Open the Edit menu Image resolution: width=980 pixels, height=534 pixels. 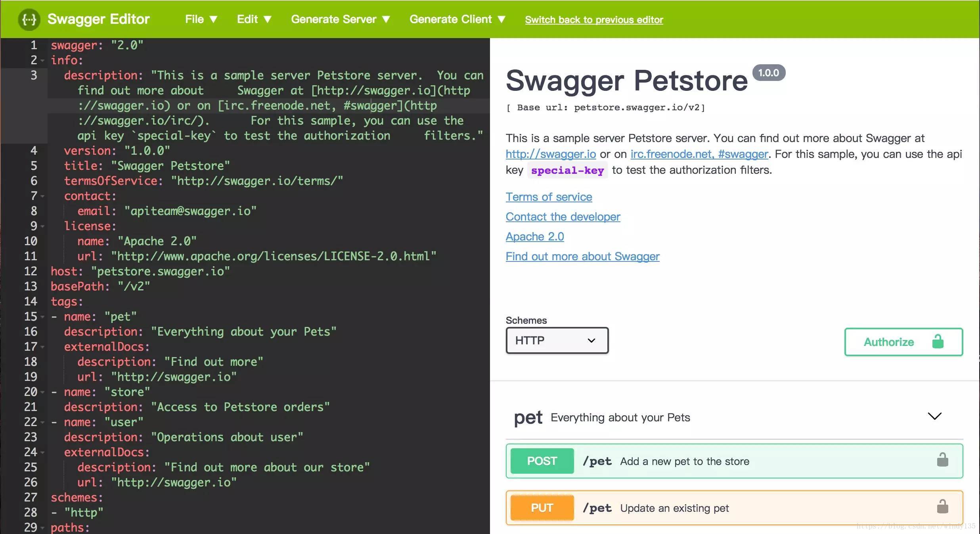[254, 19]
